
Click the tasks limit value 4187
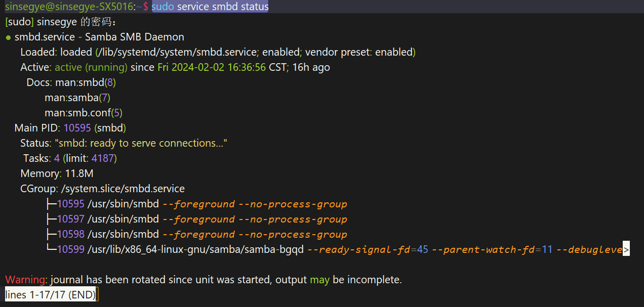103,158
